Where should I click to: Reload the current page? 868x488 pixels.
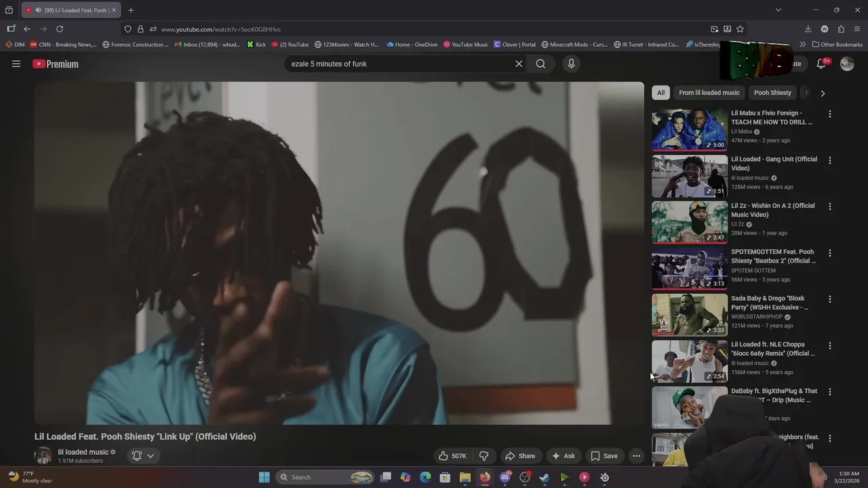pyautogui.click(x=60, y=29)
